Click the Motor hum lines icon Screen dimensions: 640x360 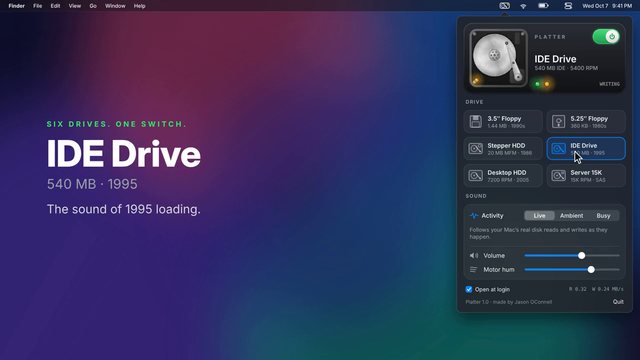(x=473, y=269)
